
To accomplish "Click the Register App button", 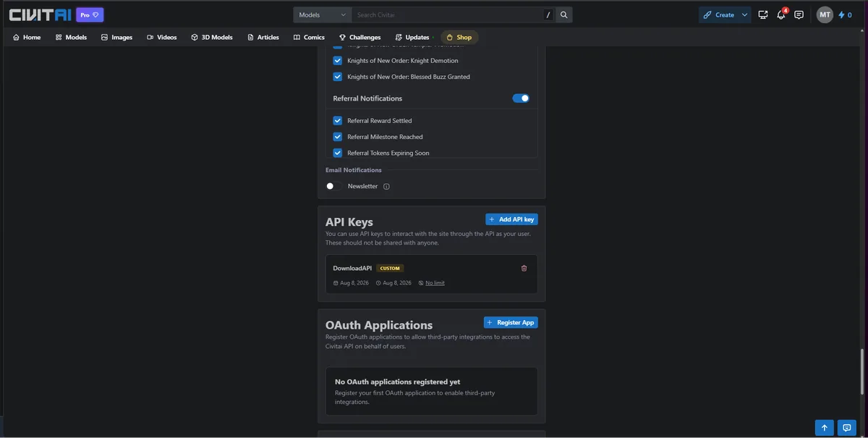I will tap(511, 323).
